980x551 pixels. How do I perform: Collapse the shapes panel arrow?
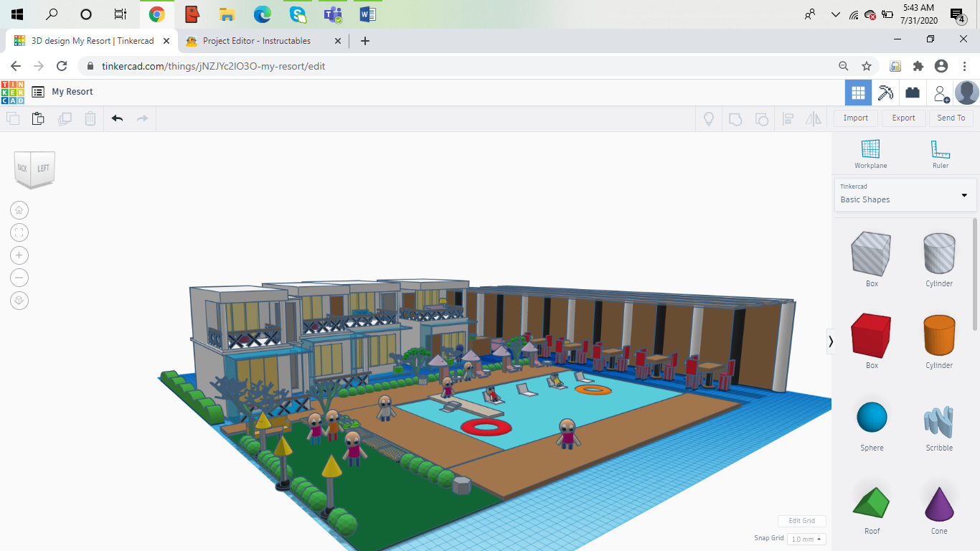pyautogui.click(x=831, y=342)
